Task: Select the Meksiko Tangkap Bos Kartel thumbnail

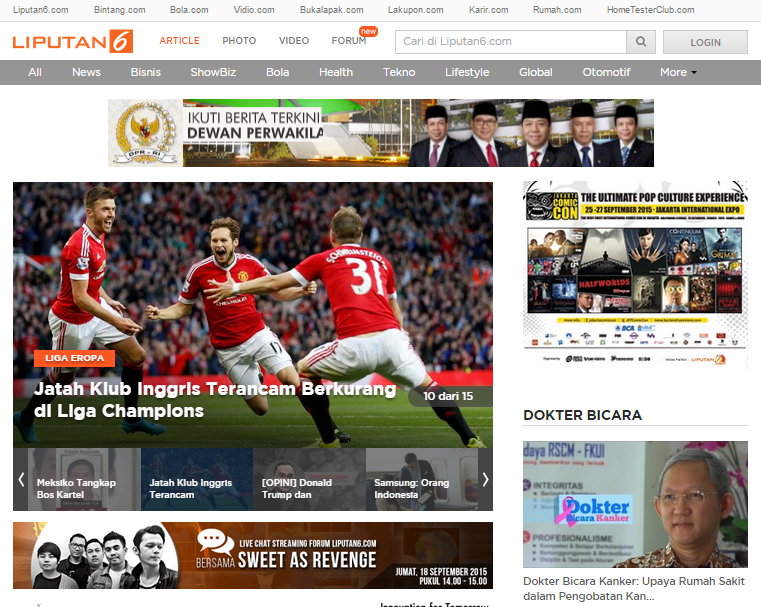Action: 84,479
